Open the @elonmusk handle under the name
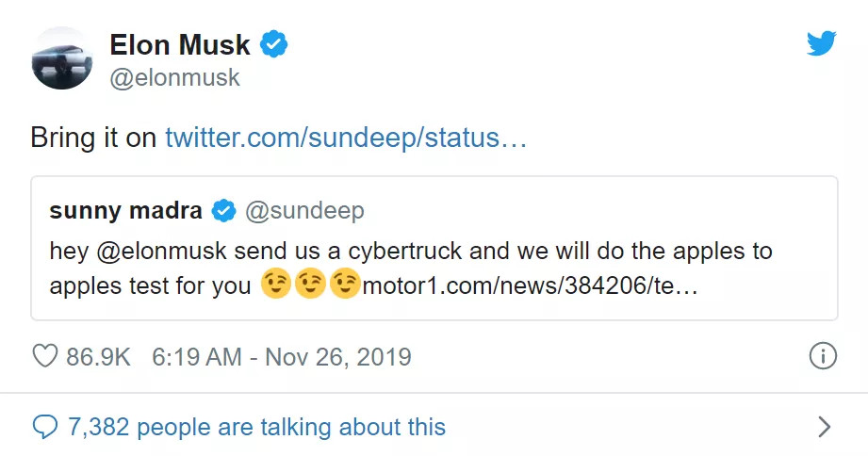 click(x=175, y=78)
